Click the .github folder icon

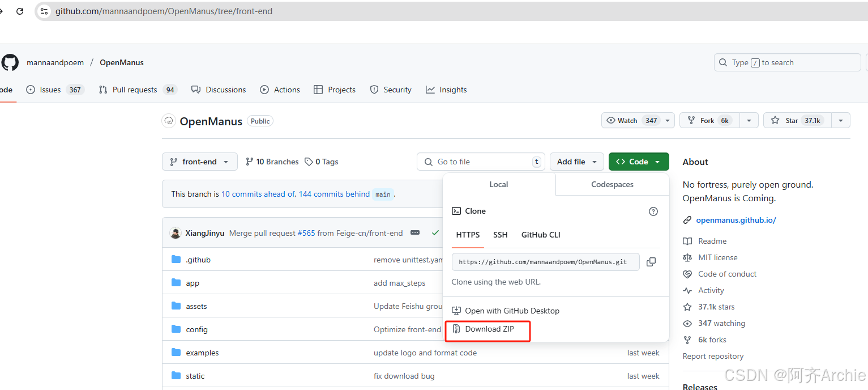pos(176,260)
